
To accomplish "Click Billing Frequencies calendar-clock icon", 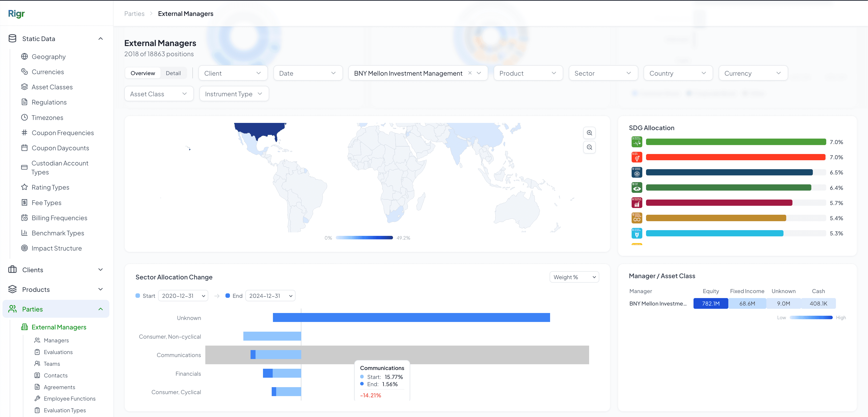I will point(24,218).
